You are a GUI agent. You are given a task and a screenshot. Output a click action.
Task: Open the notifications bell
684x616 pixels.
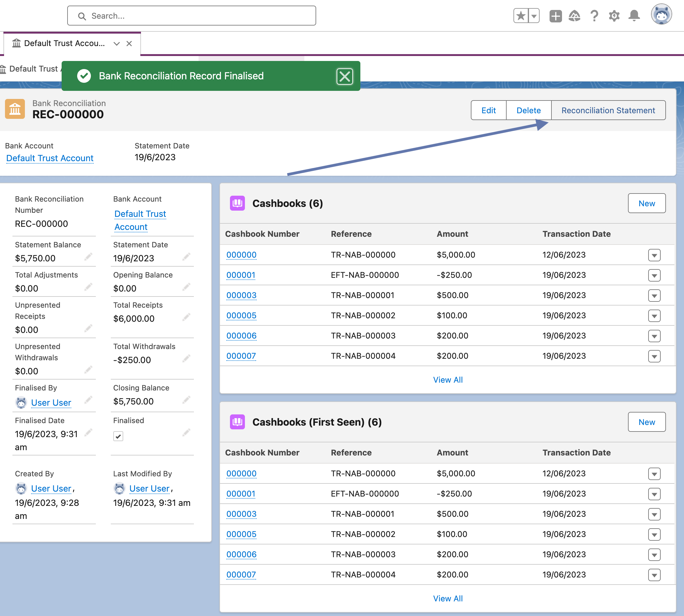point(634,16)
